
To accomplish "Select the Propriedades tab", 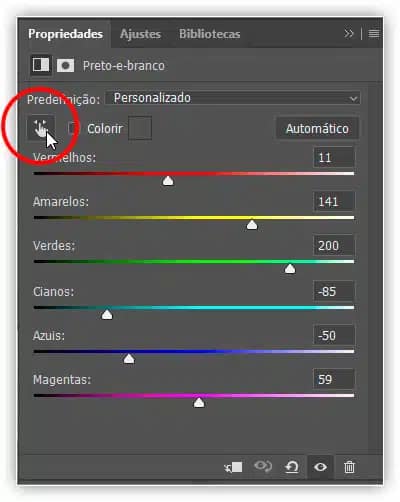I will pyautogui.click(x=65, y=34).
